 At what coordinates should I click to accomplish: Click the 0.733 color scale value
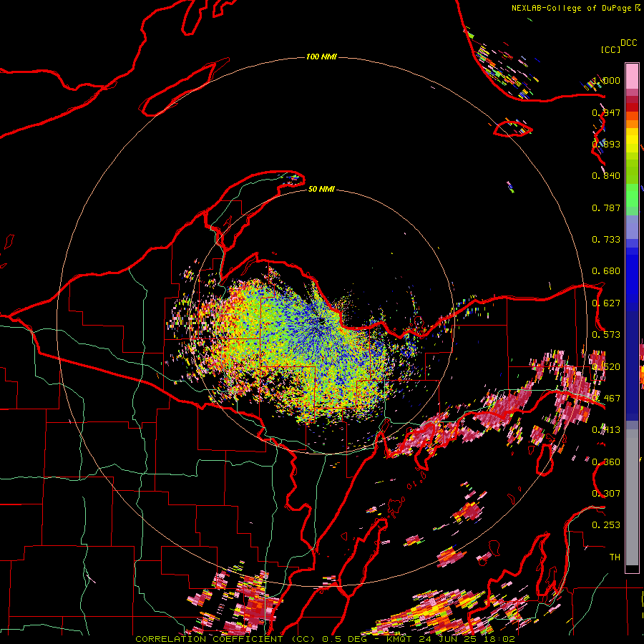[x=606, y=240]
